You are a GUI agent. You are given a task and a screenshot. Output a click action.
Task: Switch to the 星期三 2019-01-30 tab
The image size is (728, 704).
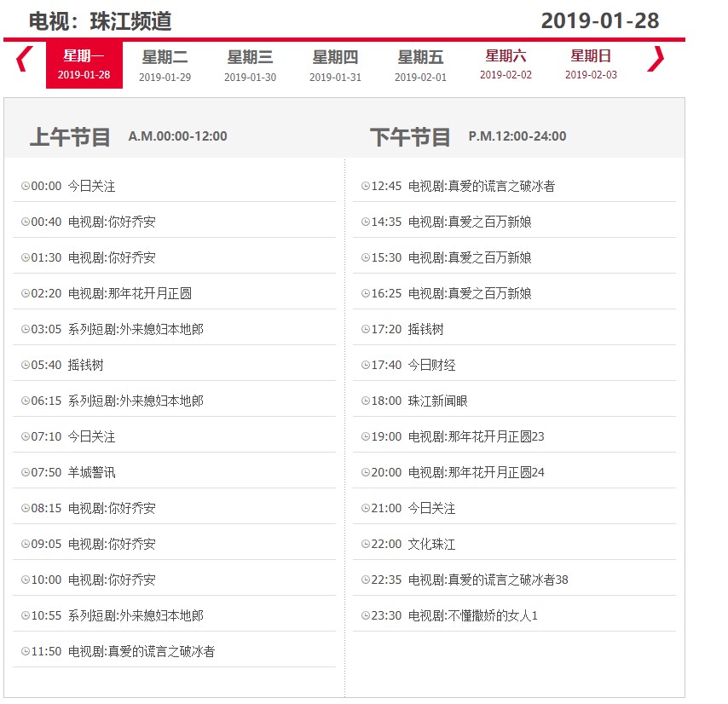pyautogui.click(x=251, y=65)
